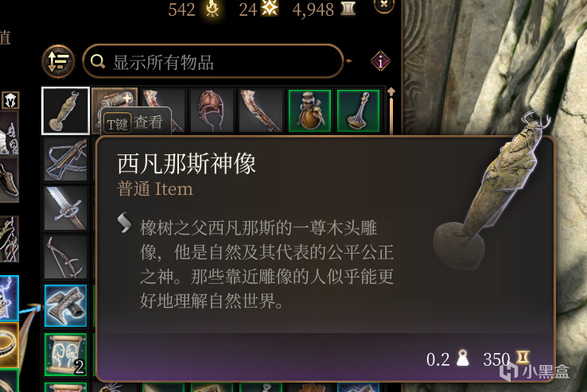Select the scroll item with stack of 2
Screen dimensions: 587x392
pos(66,354)
